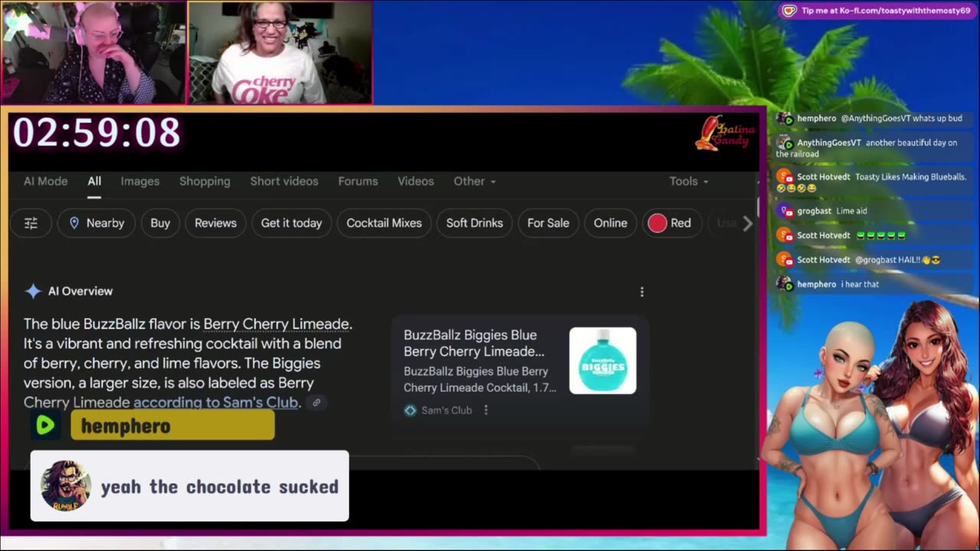Click hemphero's 'i hear that' chat message
Image resolution: width=980 pixels, height=551 pixels.
860,285
